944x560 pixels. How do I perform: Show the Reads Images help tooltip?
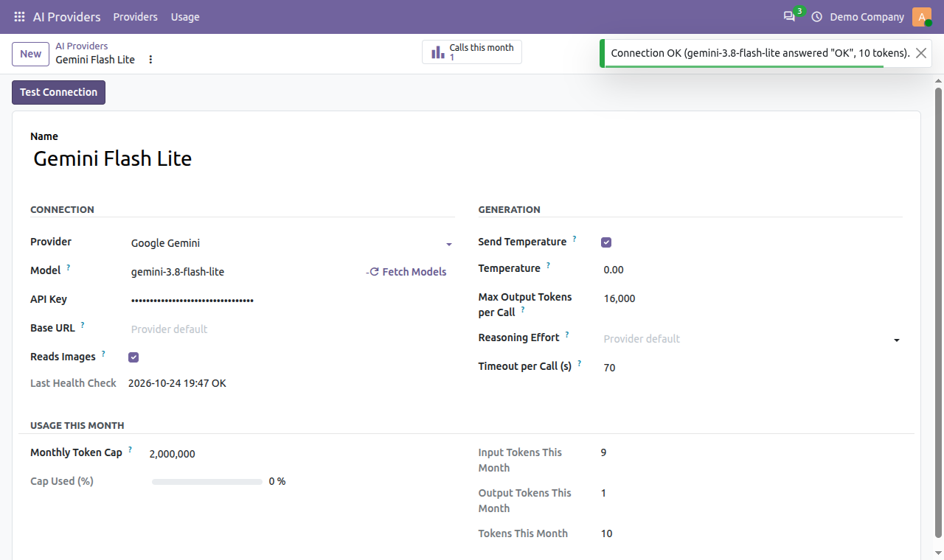103,354
